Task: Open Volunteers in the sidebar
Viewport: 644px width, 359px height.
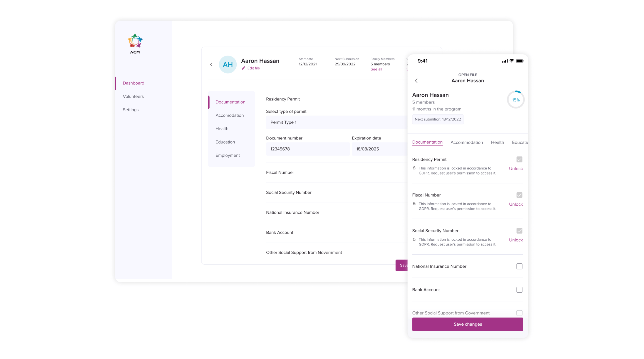Action: click(133, 97)
